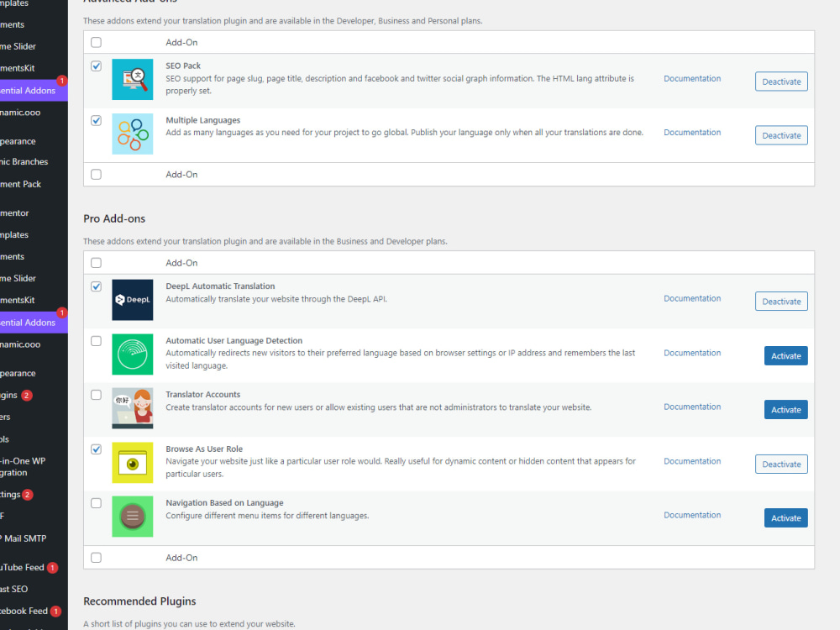Click the 'Multiple Languages' add-on title
The height and width of the screenshot is (630, 840).
click(x=202, y=120)
